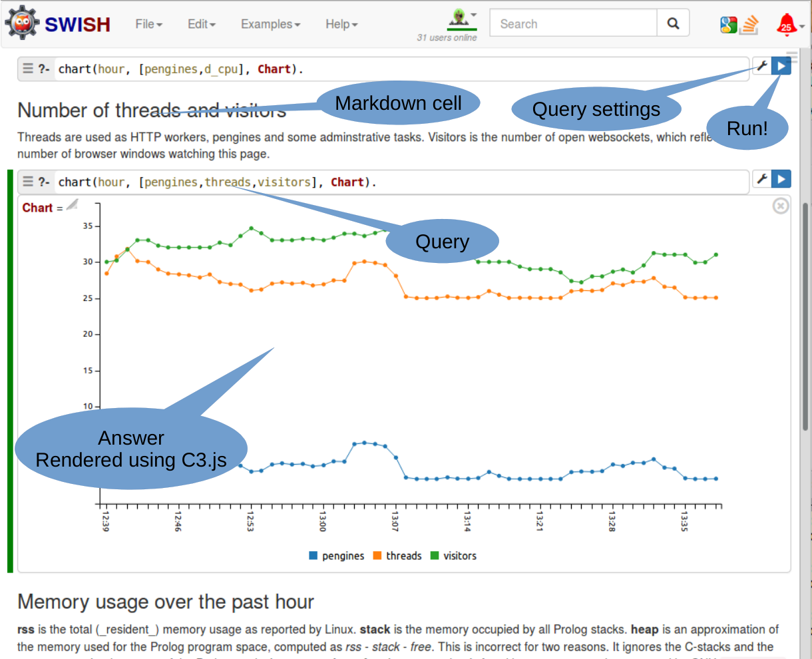Image resolution: width=812 pixels, height=659 pixels.
Task: Close the Chart answer panel
Action: [781, 206]
